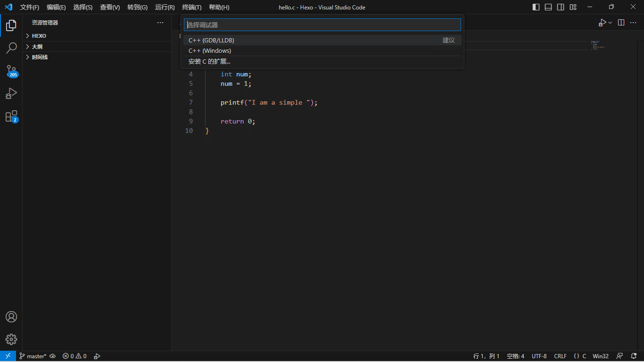The height and width of the screenshot is (362, 644).
Task: Open the Extensions view icon
Action: pos(11,116)
